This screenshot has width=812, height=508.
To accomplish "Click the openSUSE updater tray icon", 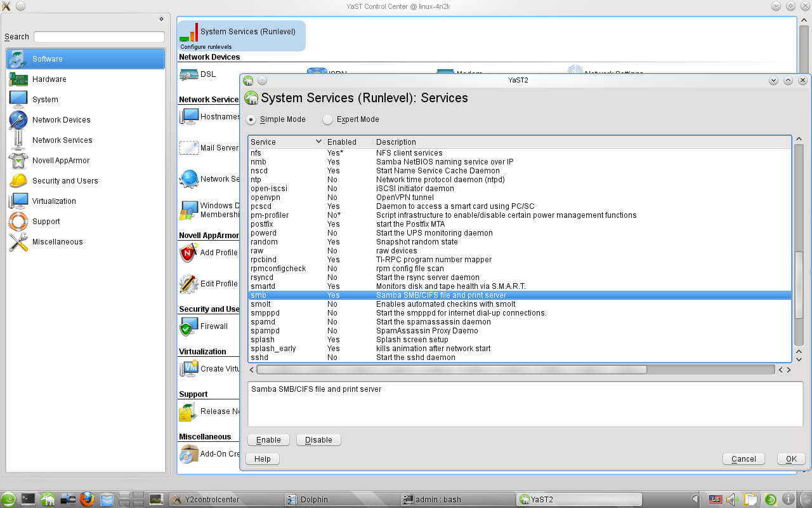I will point(771,499).
